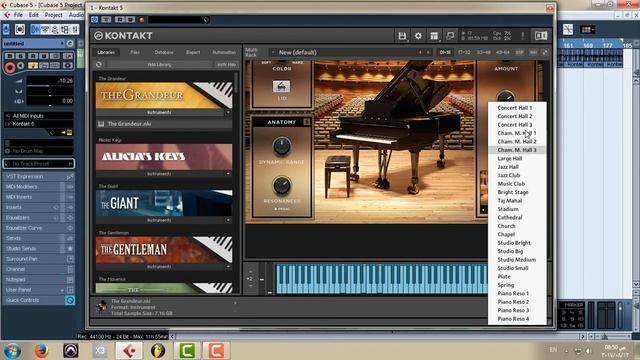Open No Drum Map dropdown
Image resolution: width=640 pixels, height=360 pixels.
(39, 151)
